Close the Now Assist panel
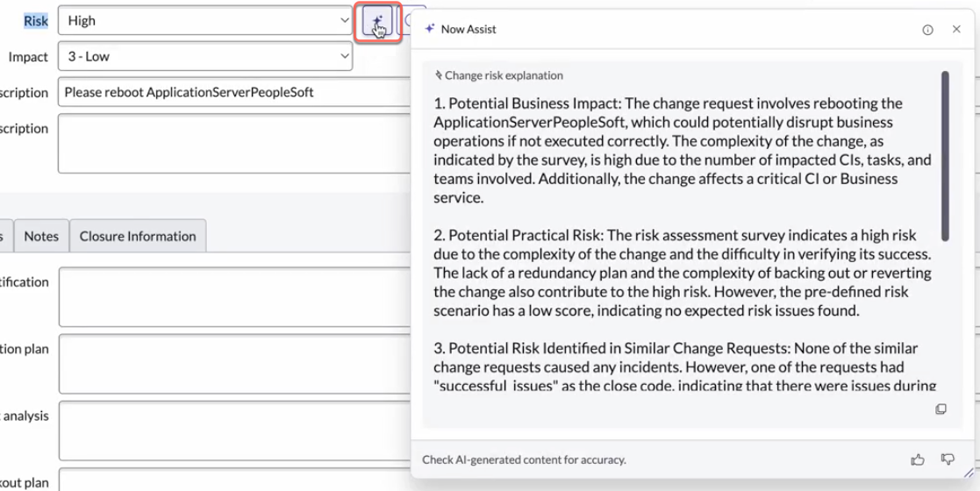 pyautogui.click(x=956, y=29)
